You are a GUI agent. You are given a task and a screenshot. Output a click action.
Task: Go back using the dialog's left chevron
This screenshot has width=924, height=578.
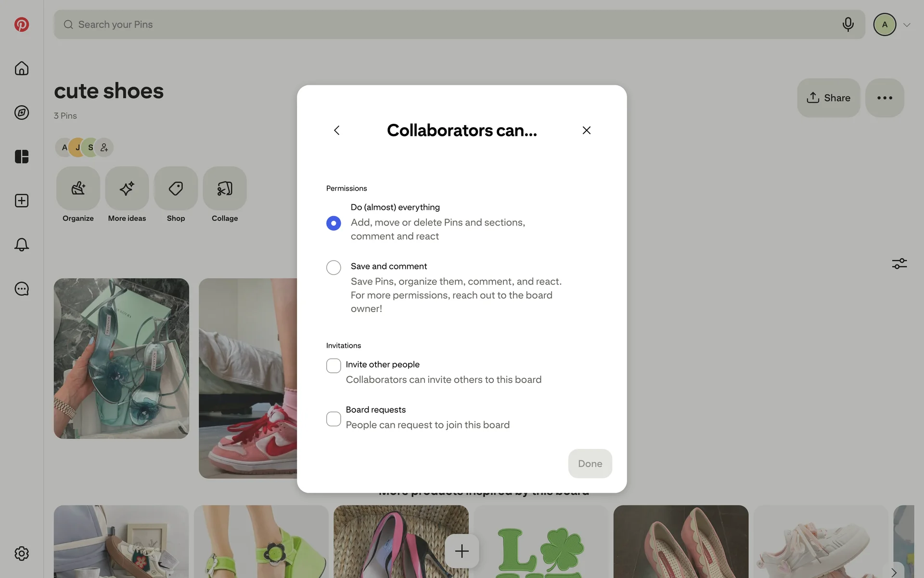(337, 131)
